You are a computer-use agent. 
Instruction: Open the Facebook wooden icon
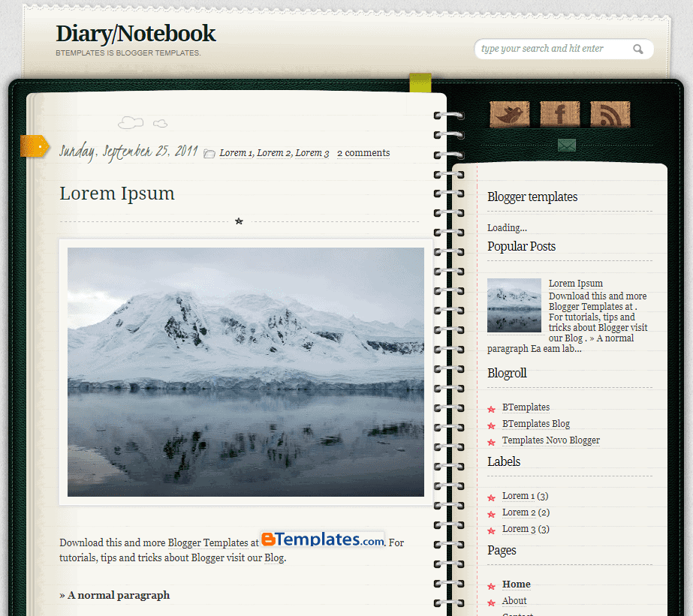point(560,114)
